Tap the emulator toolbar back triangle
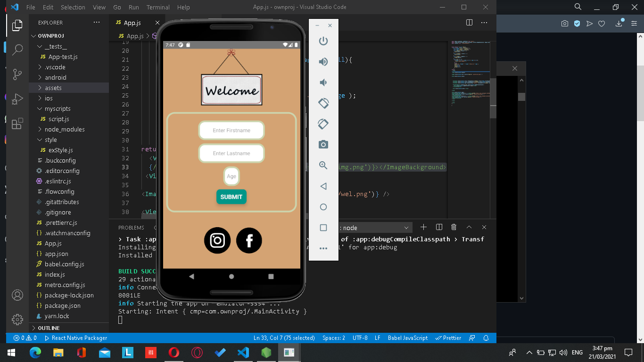 pos(323,186)
